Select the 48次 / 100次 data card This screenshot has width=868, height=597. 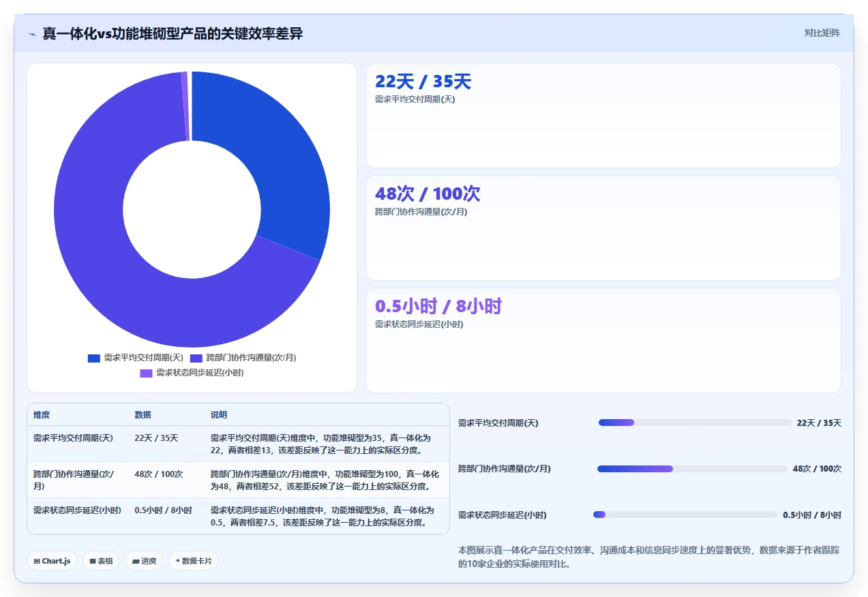click(603, 228)
